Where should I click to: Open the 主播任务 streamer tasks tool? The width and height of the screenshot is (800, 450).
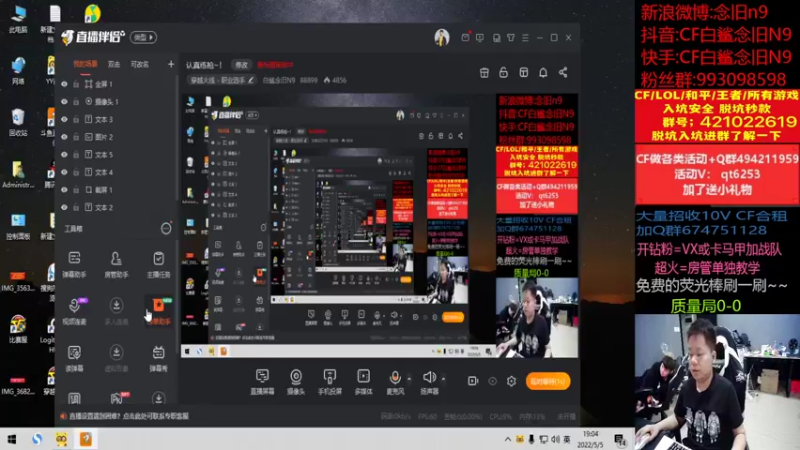(x=158, y=264)
